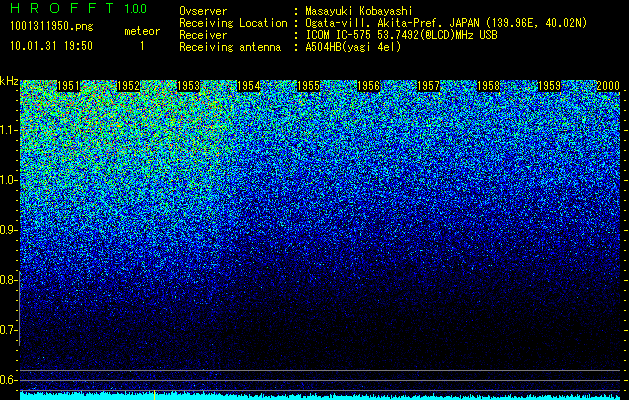
Task: Click the yellow meteor marker in bottom strip
Action: click(154, 395)
